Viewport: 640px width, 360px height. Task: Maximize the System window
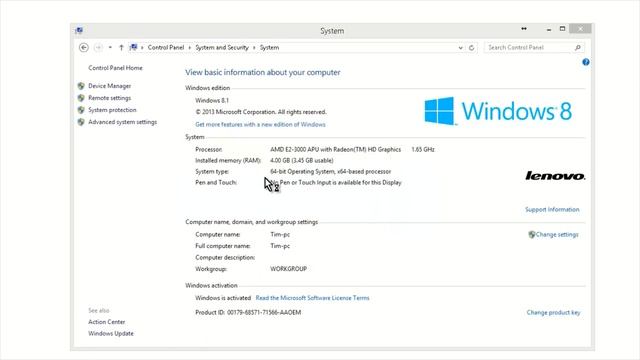coord(562,29)
